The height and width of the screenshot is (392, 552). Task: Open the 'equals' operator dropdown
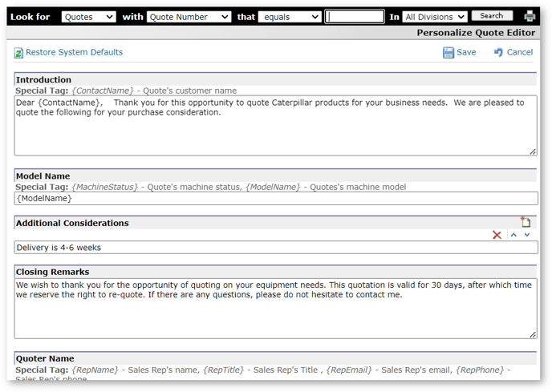tap(290, 17)
